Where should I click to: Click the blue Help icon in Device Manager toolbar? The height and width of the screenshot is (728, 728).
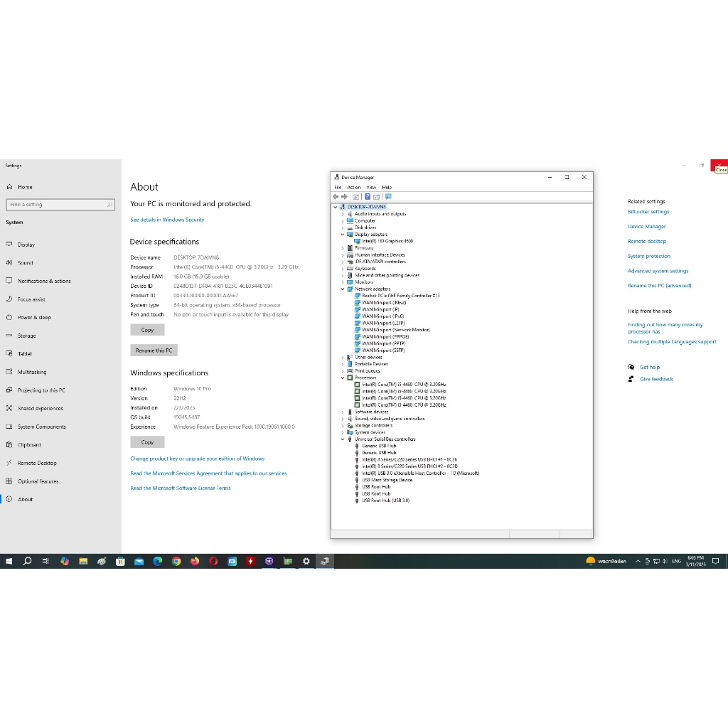point(368,197)
